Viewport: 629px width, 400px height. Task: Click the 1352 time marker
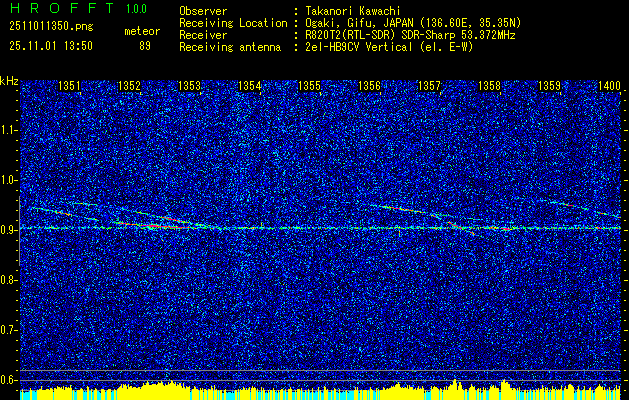point(129,85)
